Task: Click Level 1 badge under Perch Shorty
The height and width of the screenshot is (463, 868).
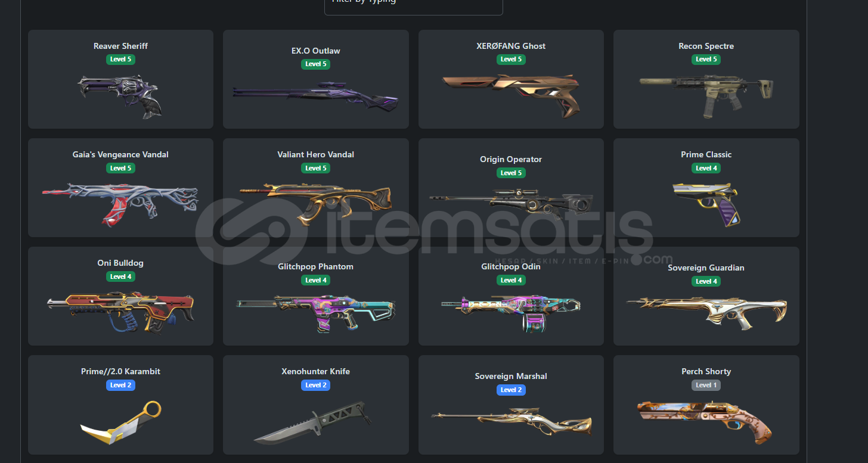Action: tap(706, 385)
